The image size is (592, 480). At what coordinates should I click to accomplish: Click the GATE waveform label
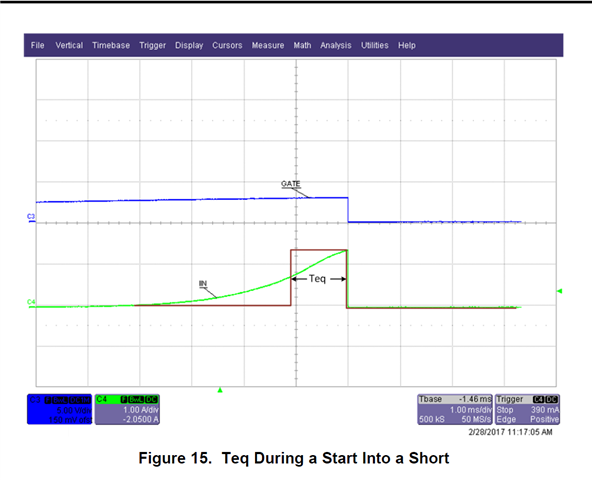tap(291, 184)
